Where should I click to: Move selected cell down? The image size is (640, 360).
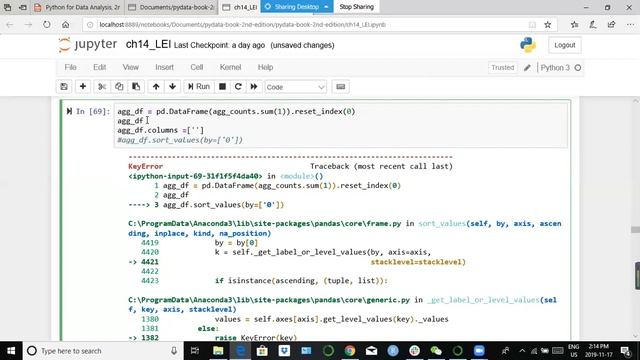[173, 87]
